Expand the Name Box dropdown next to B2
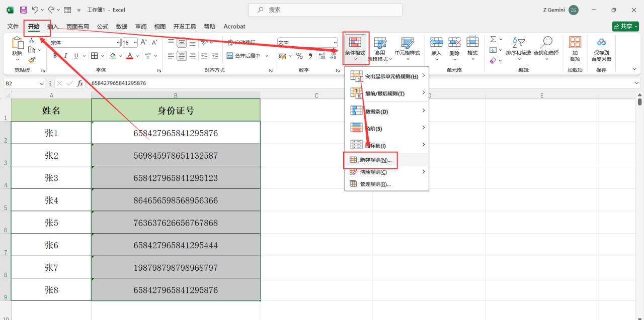 42,83
